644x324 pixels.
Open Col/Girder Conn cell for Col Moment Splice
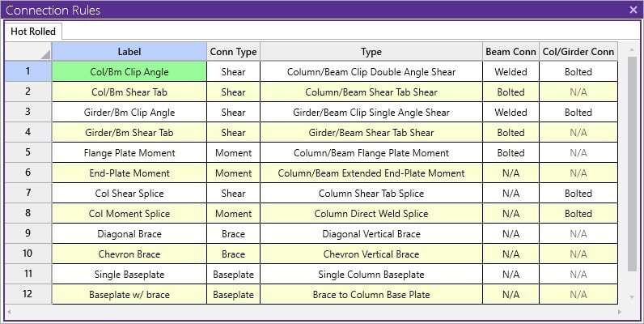[x=578, y=214]
